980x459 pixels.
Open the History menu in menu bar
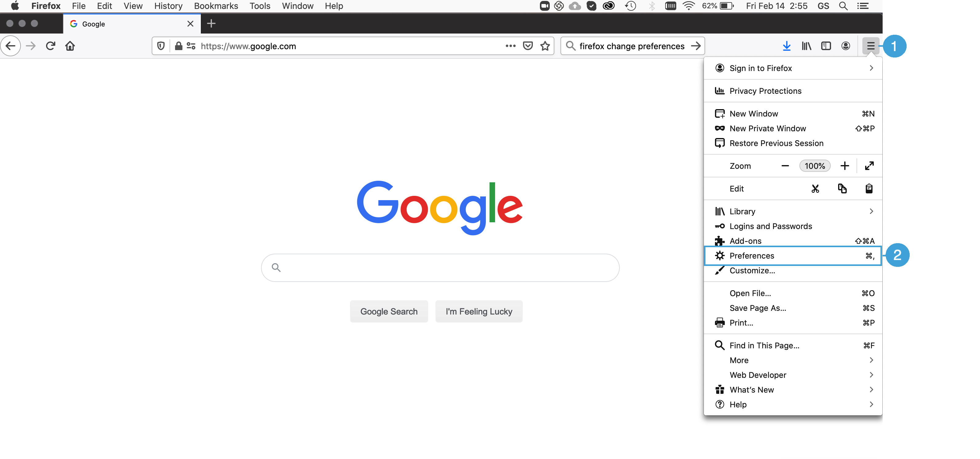click(x=168, y=6)
